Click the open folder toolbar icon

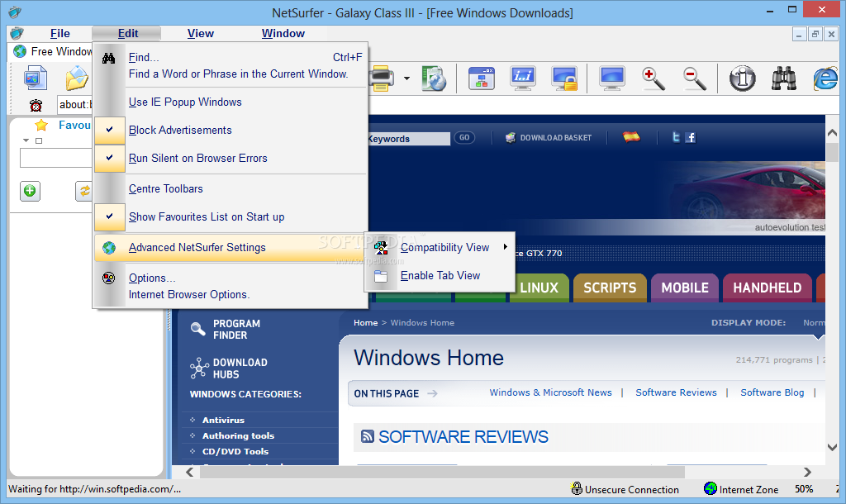(77, 78)
